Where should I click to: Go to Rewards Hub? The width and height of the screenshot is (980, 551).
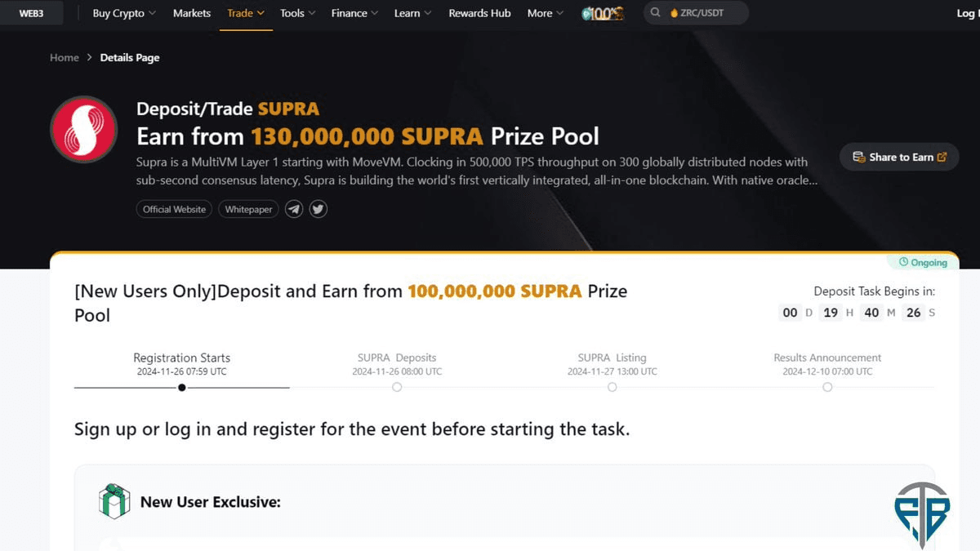479,13
